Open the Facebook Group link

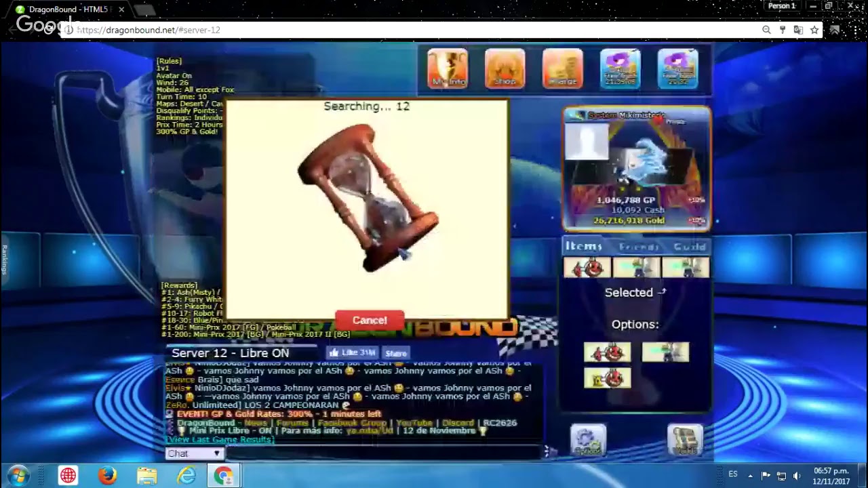(x=353, y=423)
